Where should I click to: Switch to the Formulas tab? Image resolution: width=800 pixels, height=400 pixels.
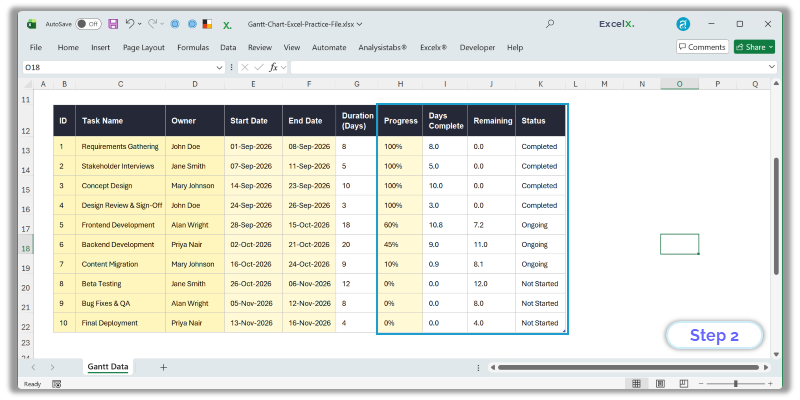click(193, 47)
